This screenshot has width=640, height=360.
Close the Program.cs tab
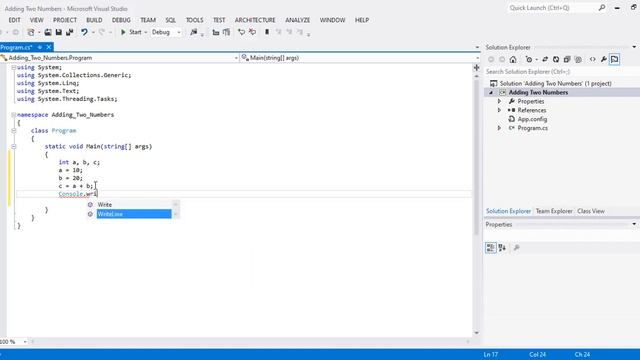[49, 47]
